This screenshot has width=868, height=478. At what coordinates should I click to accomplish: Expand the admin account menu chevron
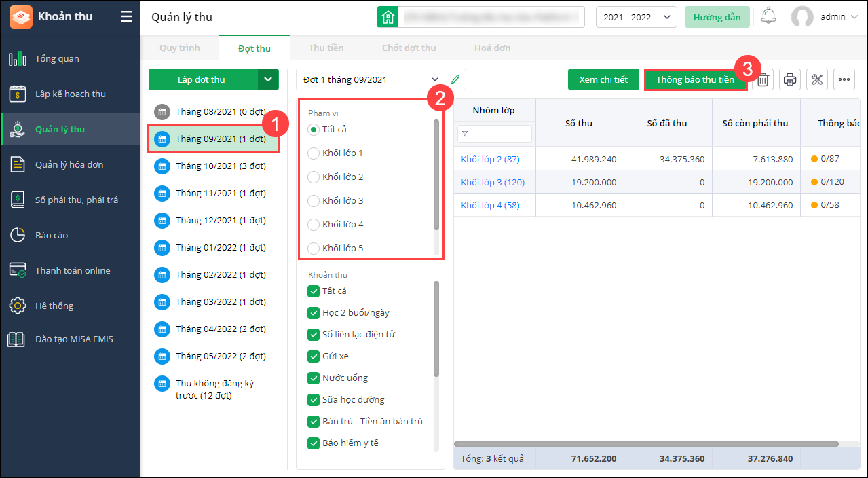pyautogui.click(x=854, y=17)
